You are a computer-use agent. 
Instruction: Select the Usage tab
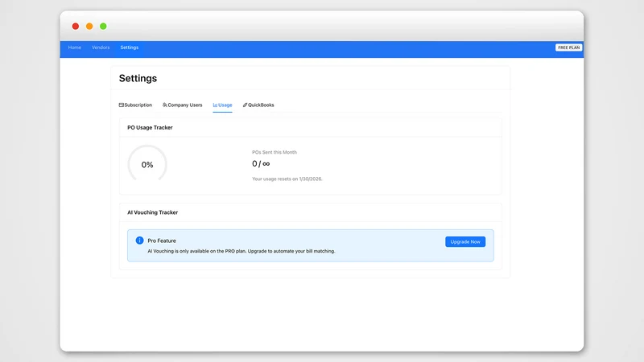coord(223,105)
